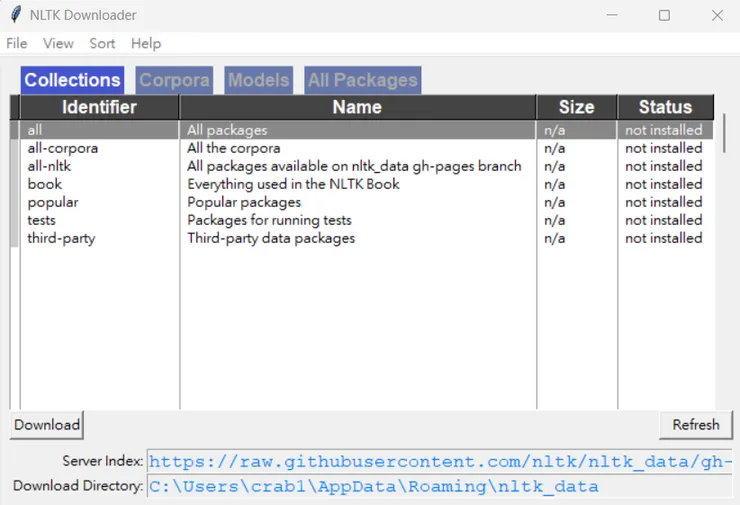This screenshot has width=740, height=505.
Task: Click the Download button
Action: point(47,425)
